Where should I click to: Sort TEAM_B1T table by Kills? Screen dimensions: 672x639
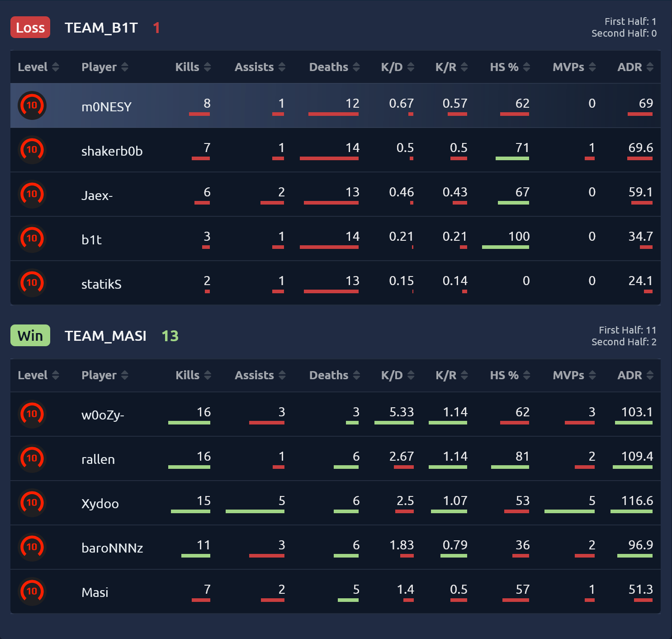[x=193, y=67]
